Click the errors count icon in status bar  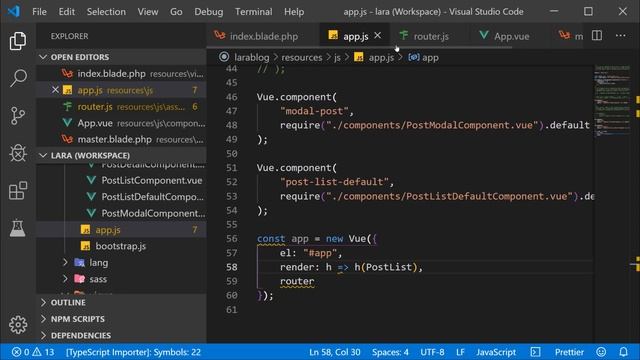(20, 352)
